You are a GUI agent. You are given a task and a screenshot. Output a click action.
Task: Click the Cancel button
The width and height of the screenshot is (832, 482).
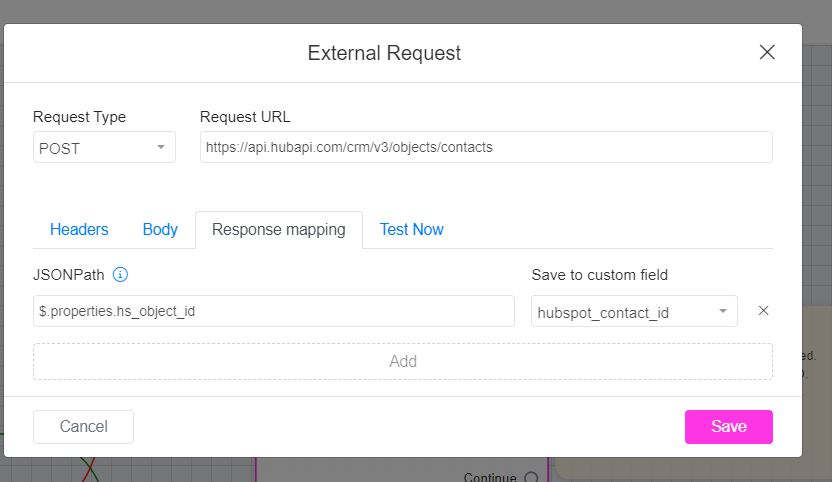tap(83, 426)
